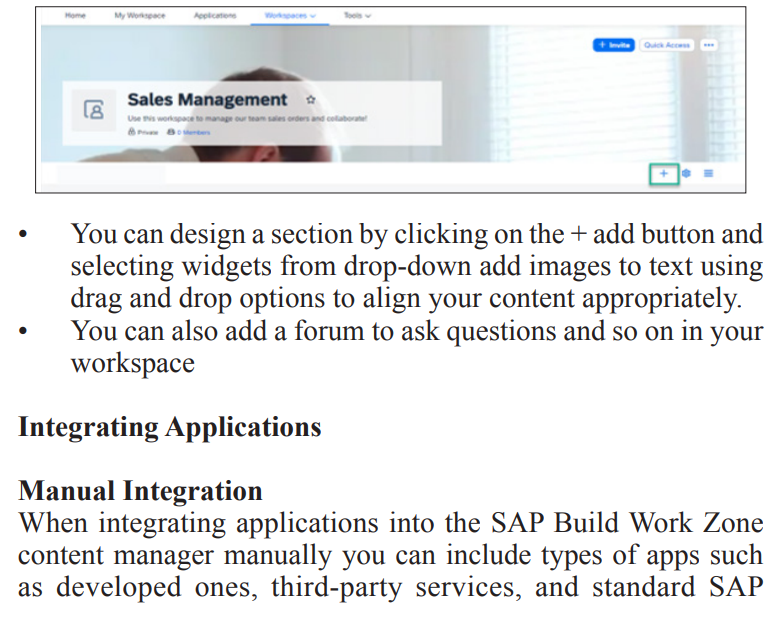Open the Applications tab
This screenshot has width=783, height=627.
click(x=215, y=15)
